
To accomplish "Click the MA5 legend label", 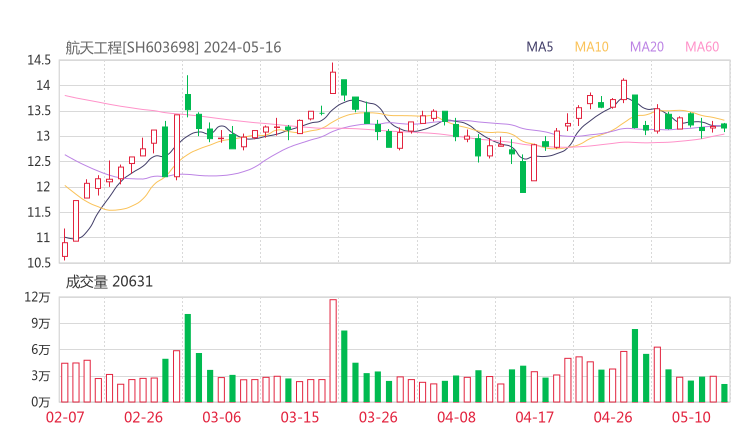I will click(539, 47).
